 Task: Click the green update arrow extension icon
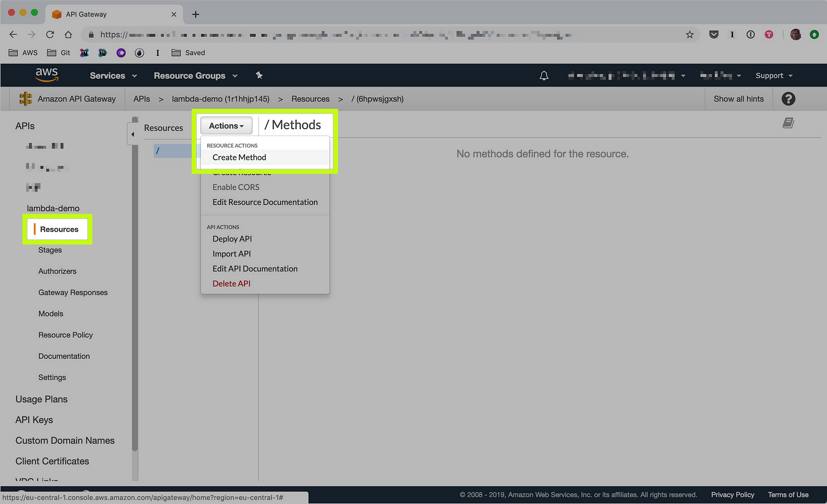pyautogui.click(x=814, y=35)
